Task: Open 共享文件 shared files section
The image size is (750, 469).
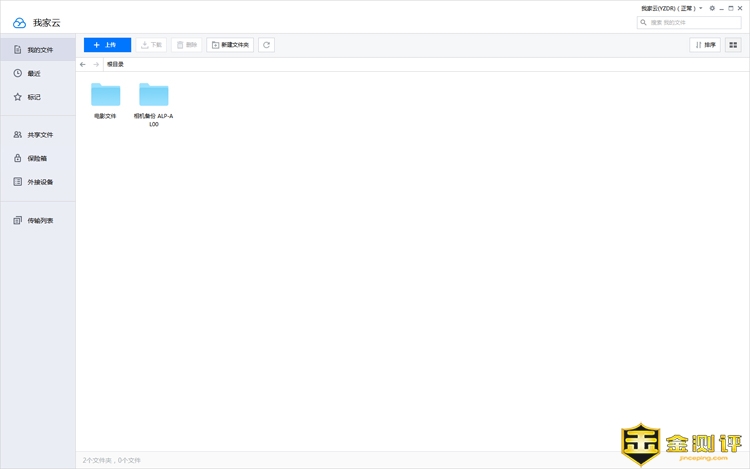Action: (x=39, y=134)
